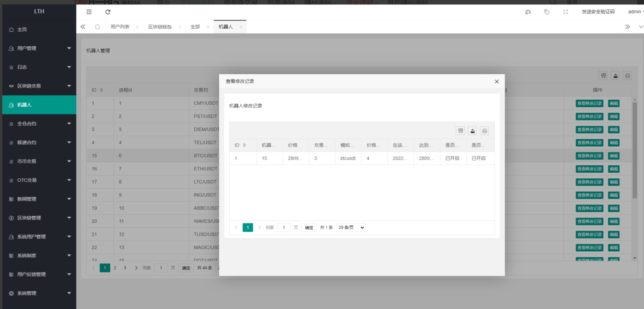The height and width of the screenshot is (309, 644).
Task: Expand the 用户管理 sidebar menu
Action: (x=39, y=48)
